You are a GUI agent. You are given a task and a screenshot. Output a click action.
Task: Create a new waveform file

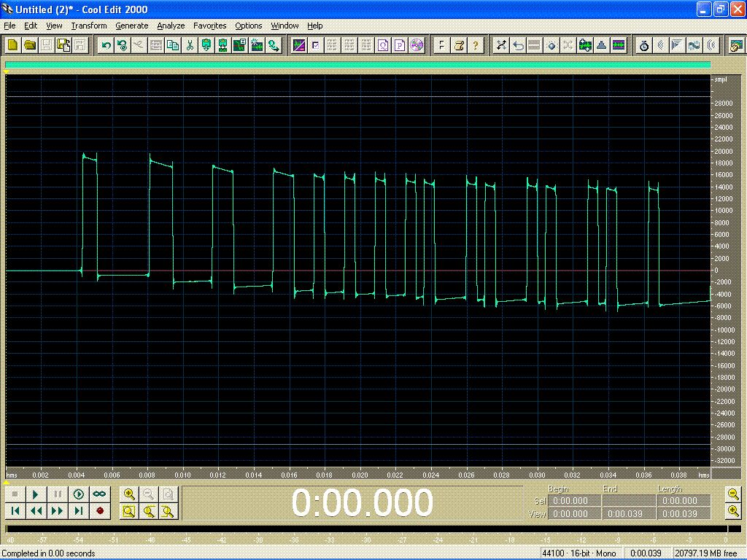(x=12, y=45)
